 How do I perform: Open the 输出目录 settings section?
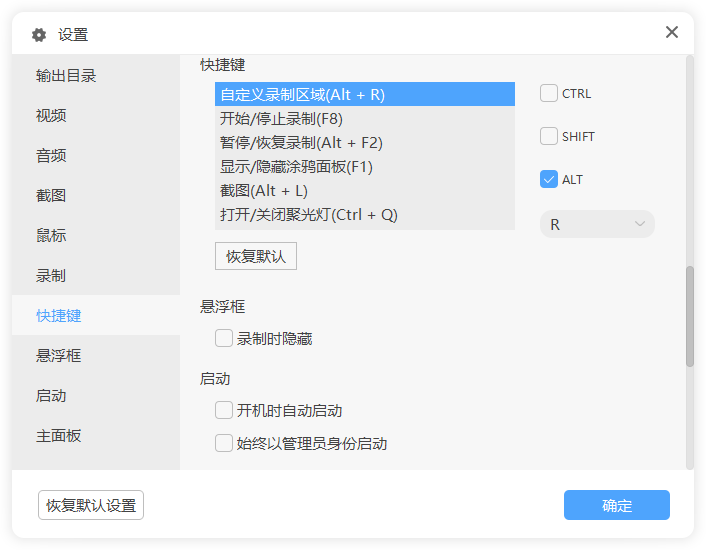pyautogui.click(x=66, y=76)
